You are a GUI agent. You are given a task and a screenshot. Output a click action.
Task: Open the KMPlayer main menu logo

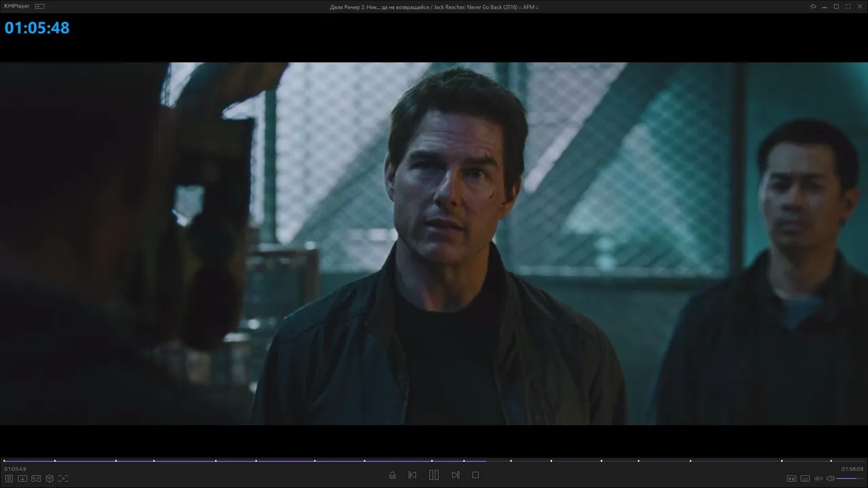(17, 6)
